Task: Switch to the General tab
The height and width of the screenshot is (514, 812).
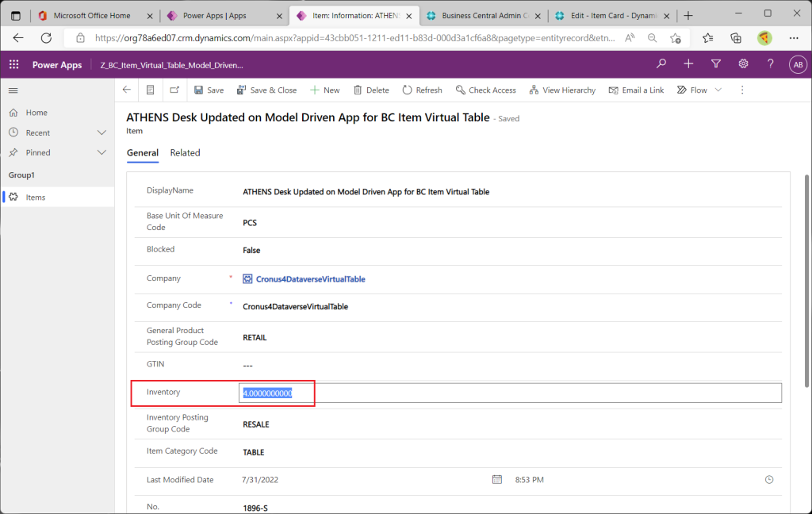Action: pyautogui.click(x=143, y=153)
